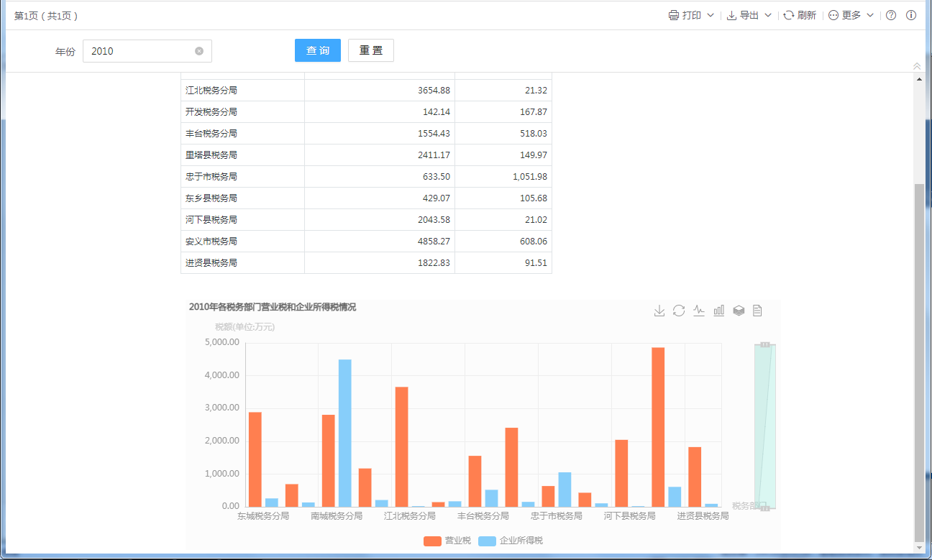932x560 pixels.
Task: Click the 年份 input field
Action: point(140,51)
